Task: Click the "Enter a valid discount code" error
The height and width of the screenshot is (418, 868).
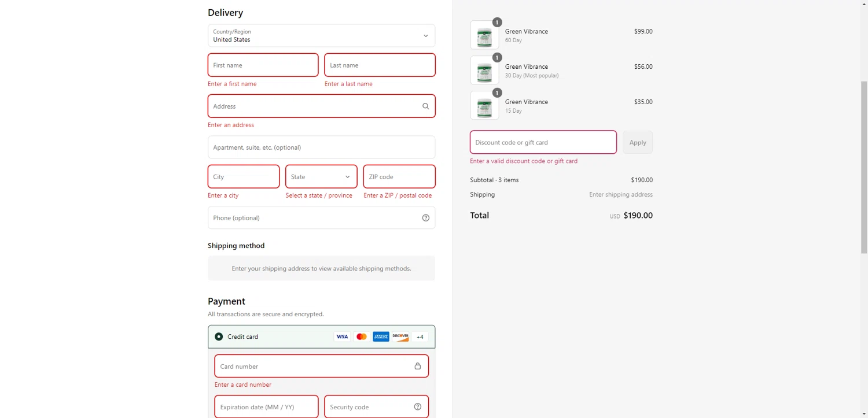Action: (x=524, y=161)
